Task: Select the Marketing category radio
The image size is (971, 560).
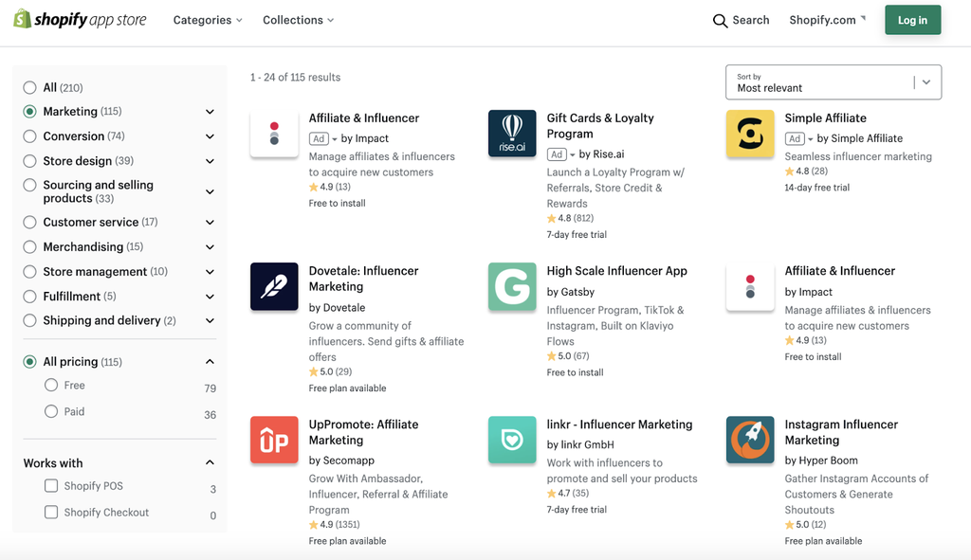Action: [29, 112]
